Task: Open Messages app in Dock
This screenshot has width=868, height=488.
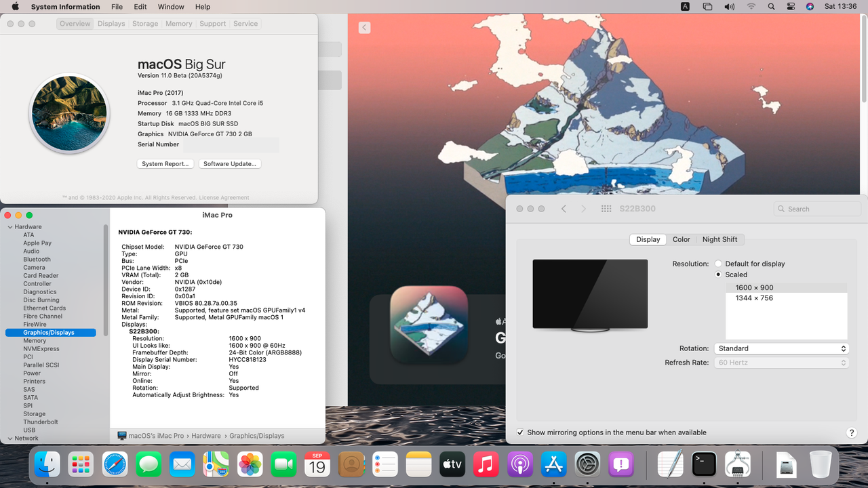Action: 149,464
